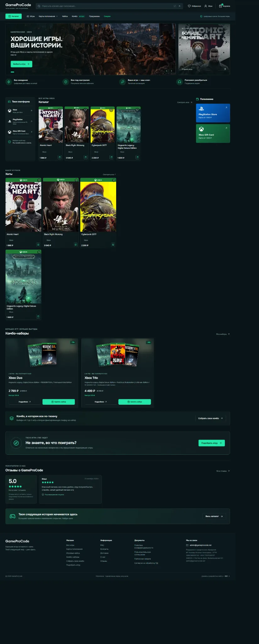259x644 pixels.
Task: Click Смотреть все link beside Каталог
Action: (185, 103)
